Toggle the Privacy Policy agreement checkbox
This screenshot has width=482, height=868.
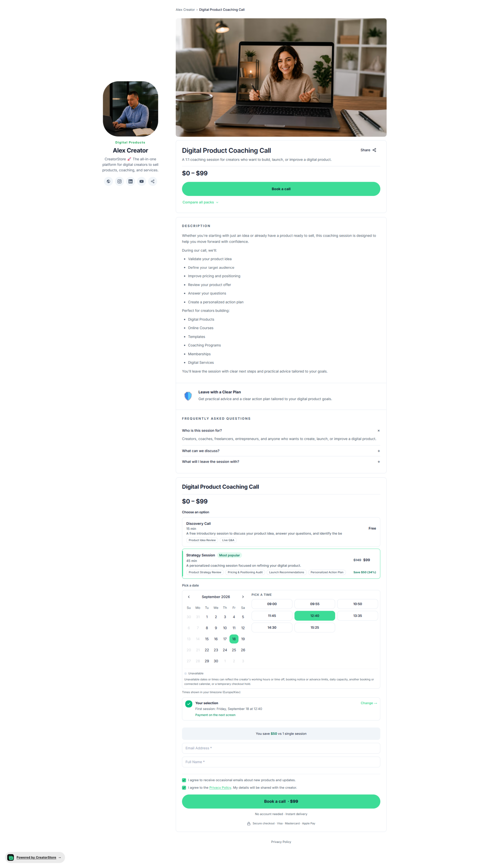point(184,787)
